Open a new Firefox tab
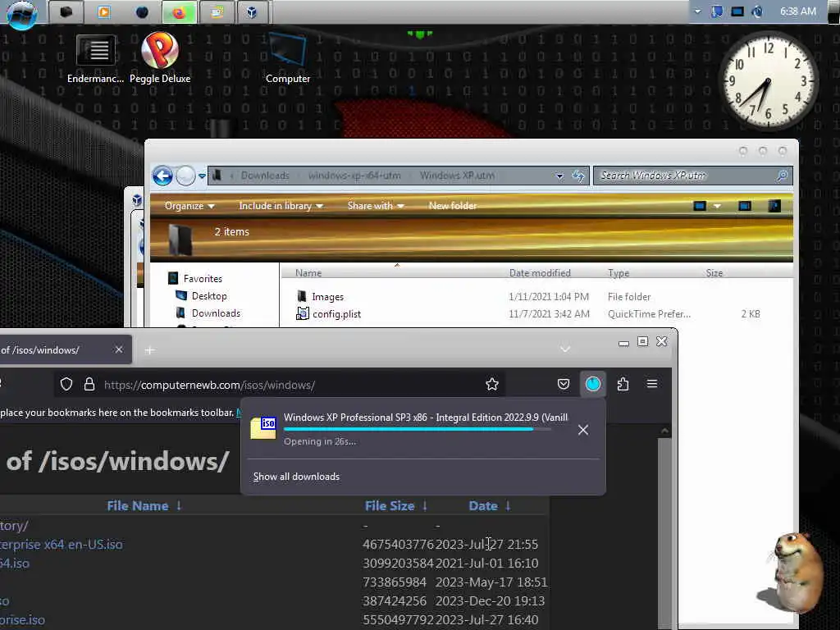The width and height of the screenshot is (840, 630). [150, 349]
